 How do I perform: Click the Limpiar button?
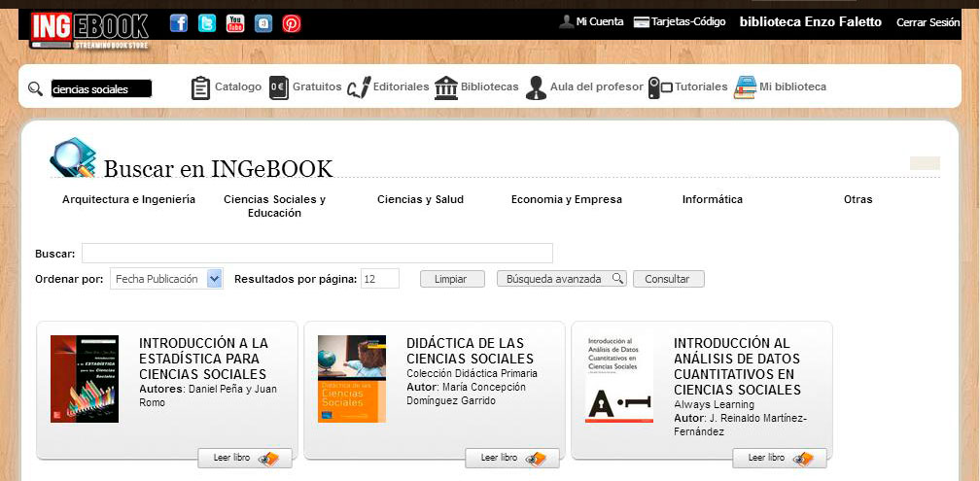tap(452, 279)
